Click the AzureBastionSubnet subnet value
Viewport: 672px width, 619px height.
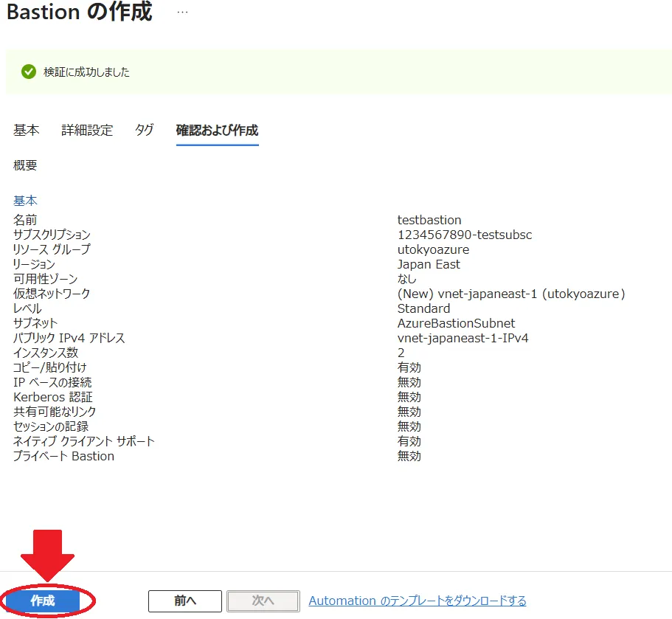[456, 323]
